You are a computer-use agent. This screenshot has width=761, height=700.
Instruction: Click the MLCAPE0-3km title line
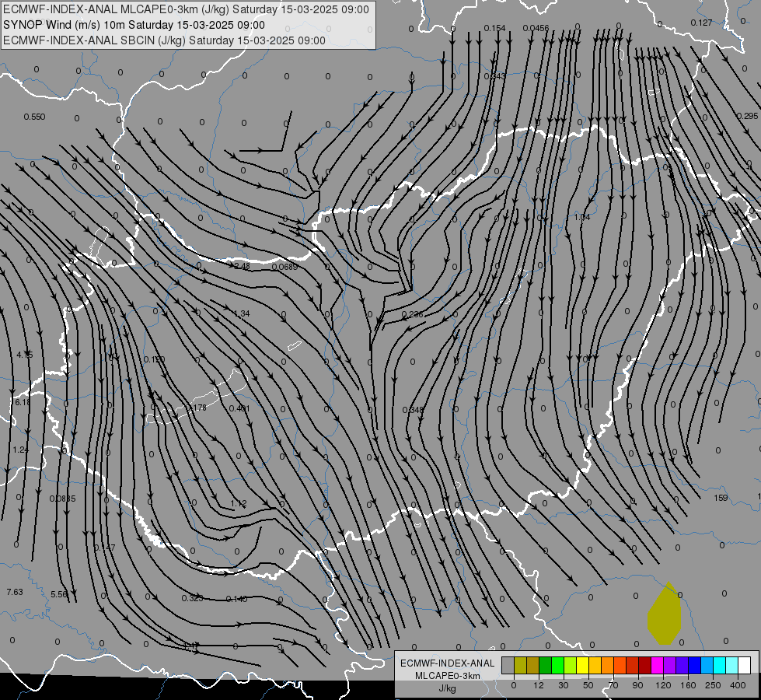click(x=186, y=9)
